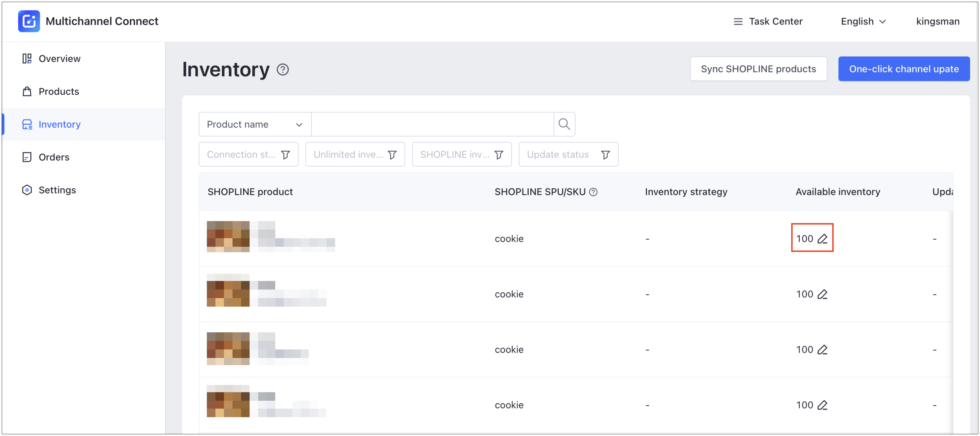Click the Multichannel Connect logo icon
Image resolution: width=980 pixels, height=436 pixels.
pos(29,21)
